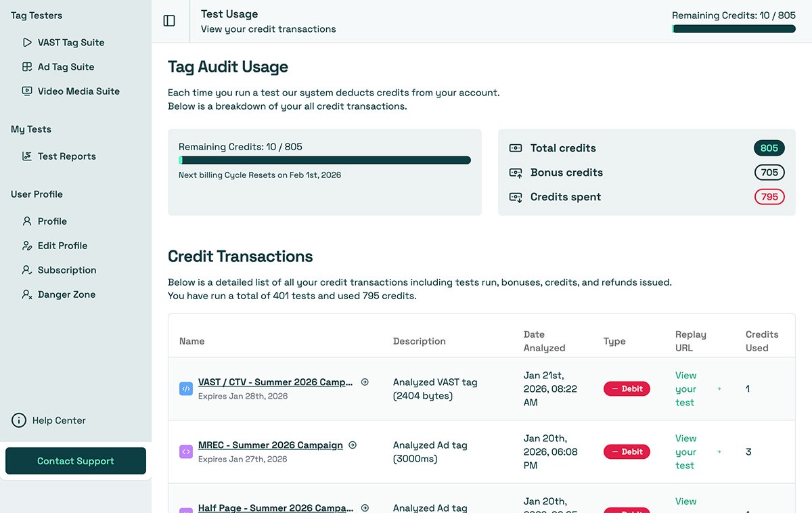Viewport: 812px width, 513px height.
Task: Click the Debit badge in MREC row
Action: click(627, 452)
